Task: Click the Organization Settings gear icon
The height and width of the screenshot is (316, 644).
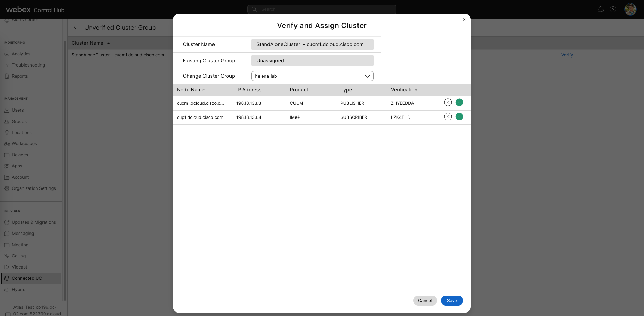Action: (x=7, y=188)
